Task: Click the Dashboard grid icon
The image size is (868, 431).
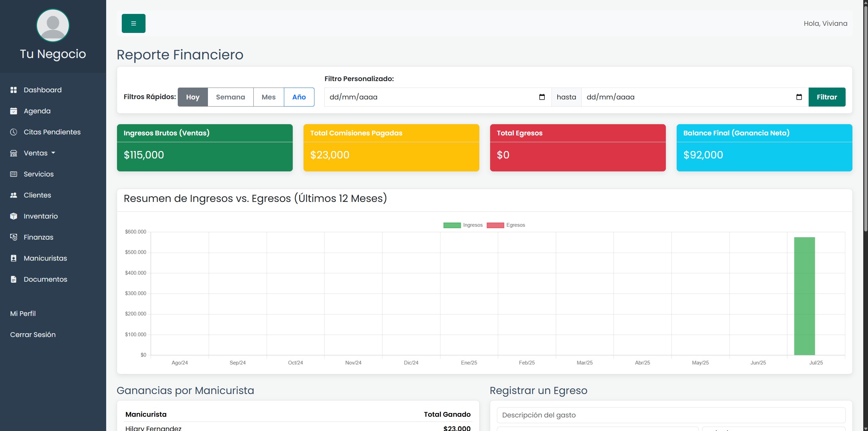Action: point(14,90)
